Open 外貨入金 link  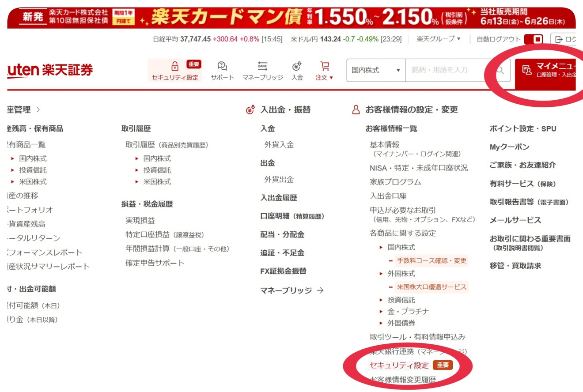pyautogui.click(x=279, y=144)
